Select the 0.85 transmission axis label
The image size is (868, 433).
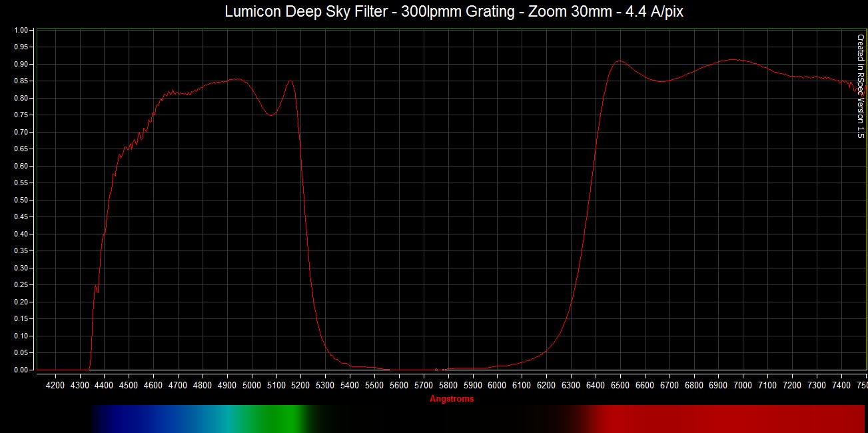(23, 82)
